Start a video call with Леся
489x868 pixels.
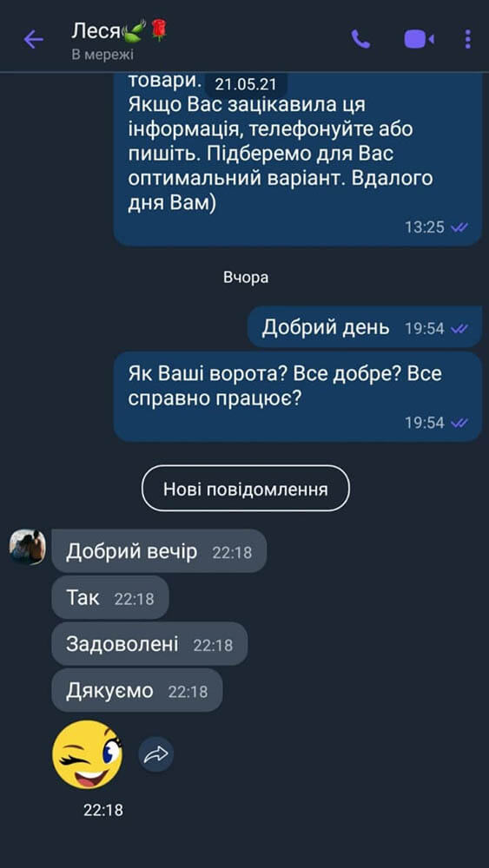[419, 39]
